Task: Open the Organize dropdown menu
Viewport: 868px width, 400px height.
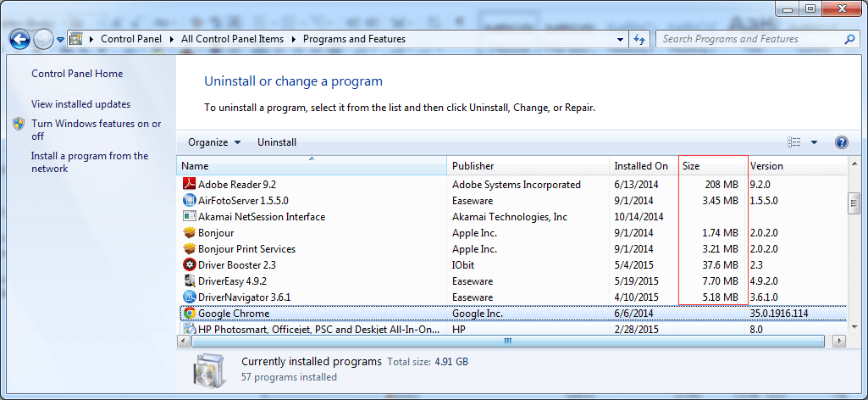Action: tap(214, 142)
